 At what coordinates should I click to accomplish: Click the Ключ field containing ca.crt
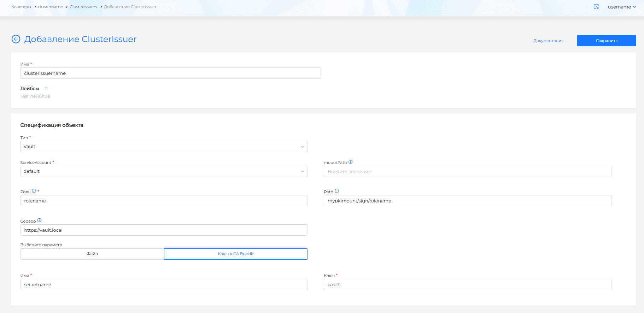pyautogui.click(x=467, y=284)
